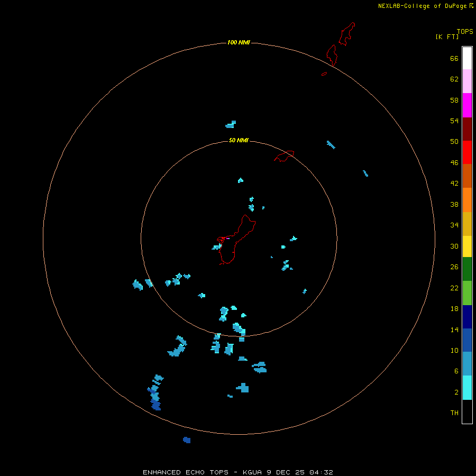Click the 50 NMI range ring label
Viewport: 476px width, 476px height.
point(239,140)
